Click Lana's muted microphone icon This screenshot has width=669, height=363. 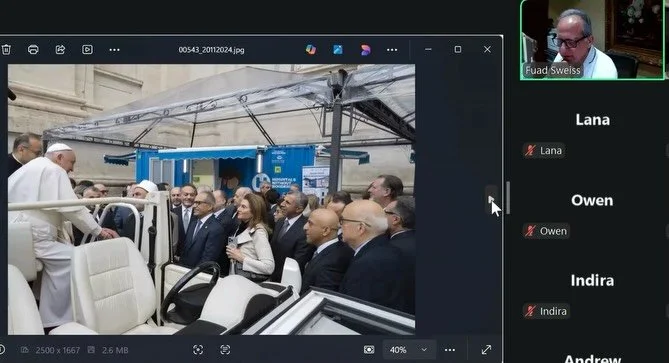(530, 151)
